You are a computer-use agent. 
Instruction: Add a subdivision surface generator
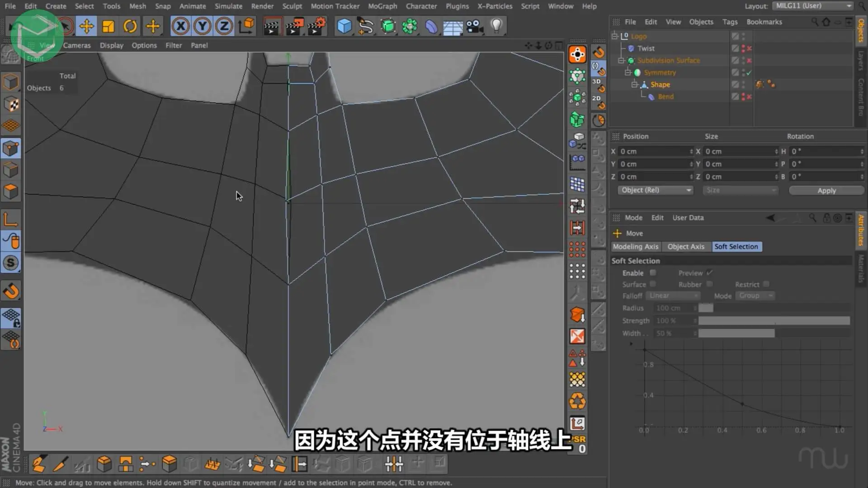pyautogui.click(x=388, y=26)
